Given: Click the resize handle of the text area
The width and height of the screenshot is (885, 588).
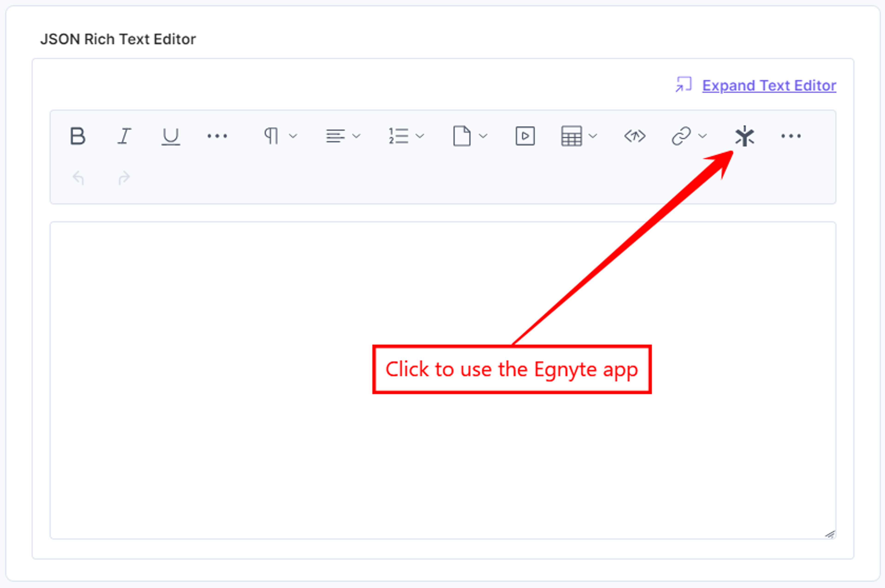Looking at the screenshot, I should [830, 534].
